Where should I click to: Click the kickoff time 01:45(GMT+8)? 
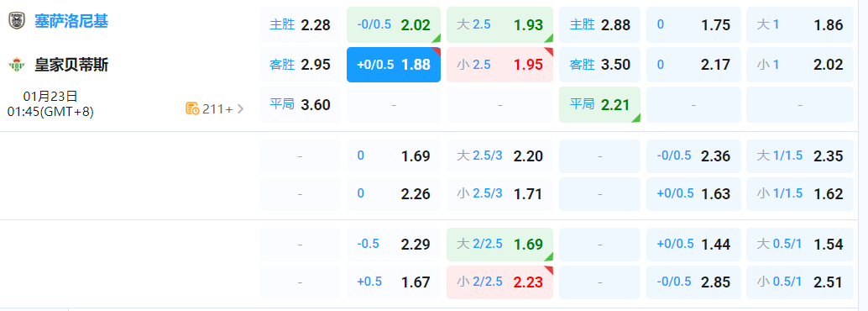[50, 112]
